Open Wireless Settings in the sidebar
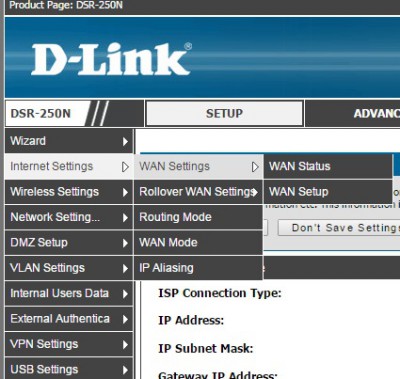 coord(69,192)
